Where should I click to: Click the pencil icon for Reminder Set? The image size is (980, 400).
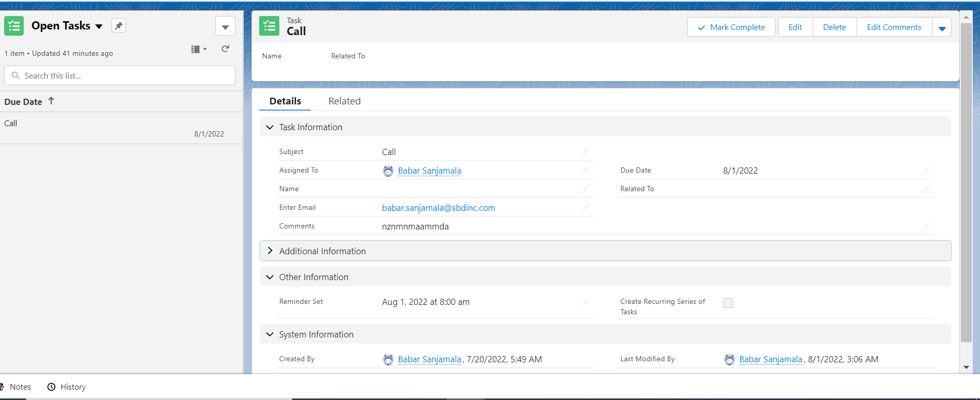pyautogui.click(x=586, y=302)
